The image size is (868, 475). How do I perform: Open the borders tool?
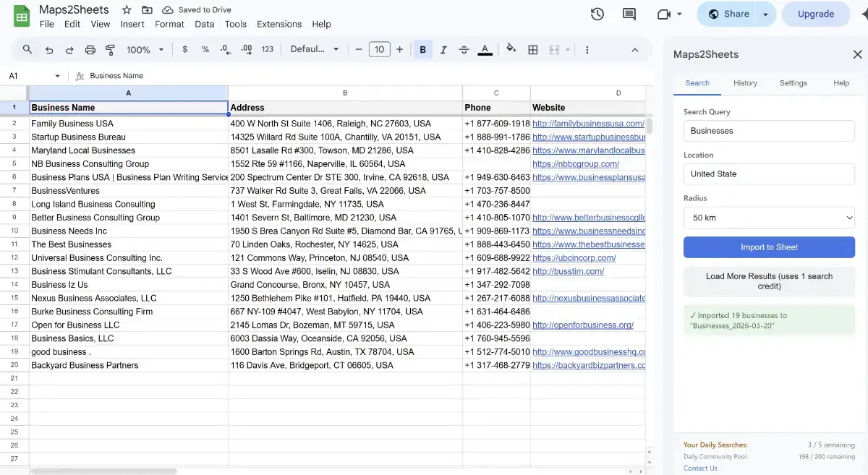pyautogui.click(x=533, y=50)
